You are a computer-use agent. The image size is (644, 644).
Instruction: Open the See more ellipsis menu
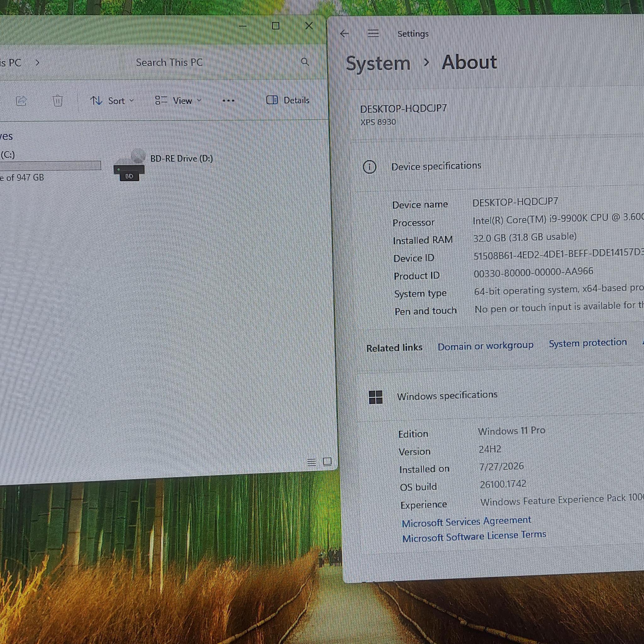228,100
